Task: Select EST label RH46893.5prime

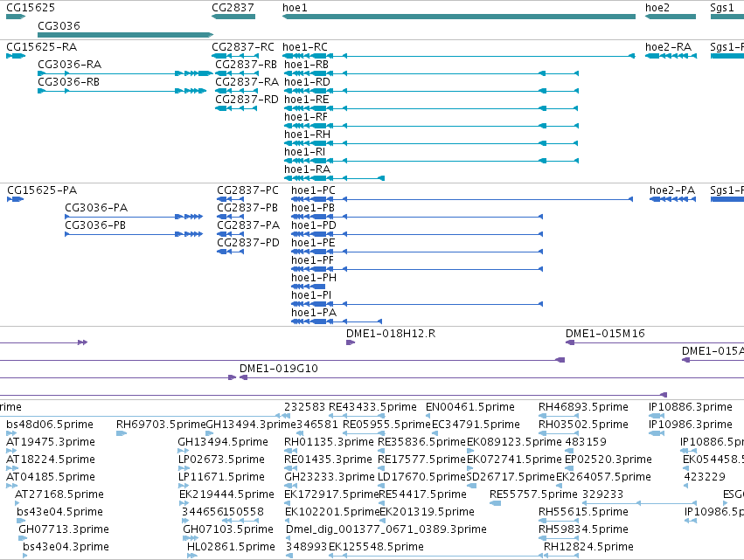Action: (583, 407)
